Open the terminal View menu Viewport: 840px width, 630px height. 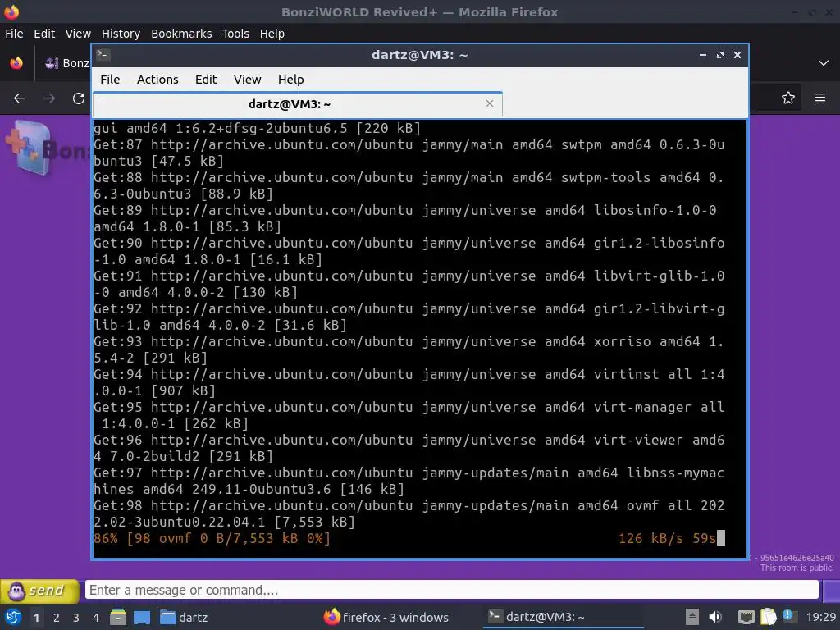(x=248, y=80)
